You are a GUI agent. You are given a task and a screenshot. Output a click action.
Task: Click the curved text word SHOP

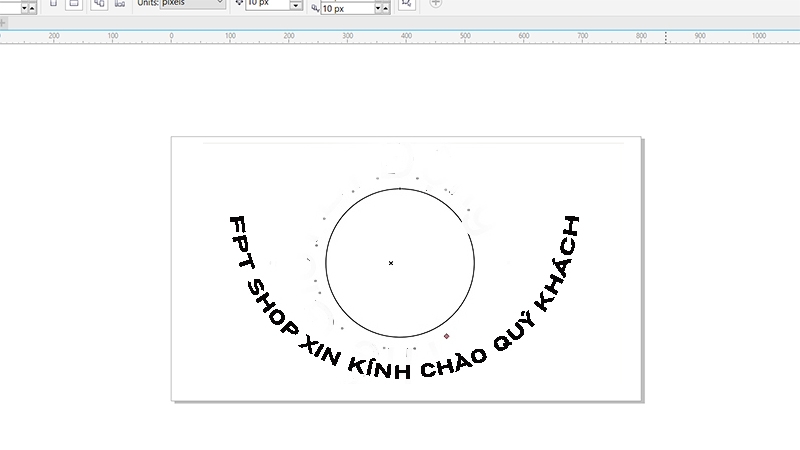pyautogui.click(x=272, y=308)
